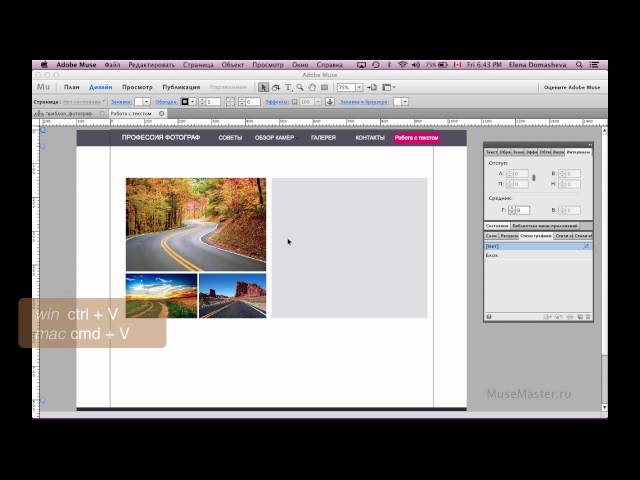Click the bottom-left icon in styles panel

[x=489, y=317]
